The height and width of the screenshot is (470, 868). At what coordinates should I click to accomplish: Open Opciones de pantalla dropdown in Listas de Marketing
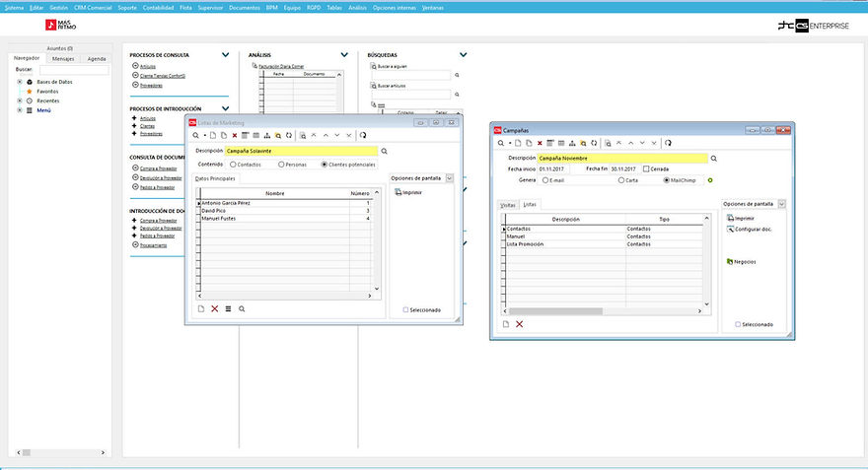coord(450,178)
